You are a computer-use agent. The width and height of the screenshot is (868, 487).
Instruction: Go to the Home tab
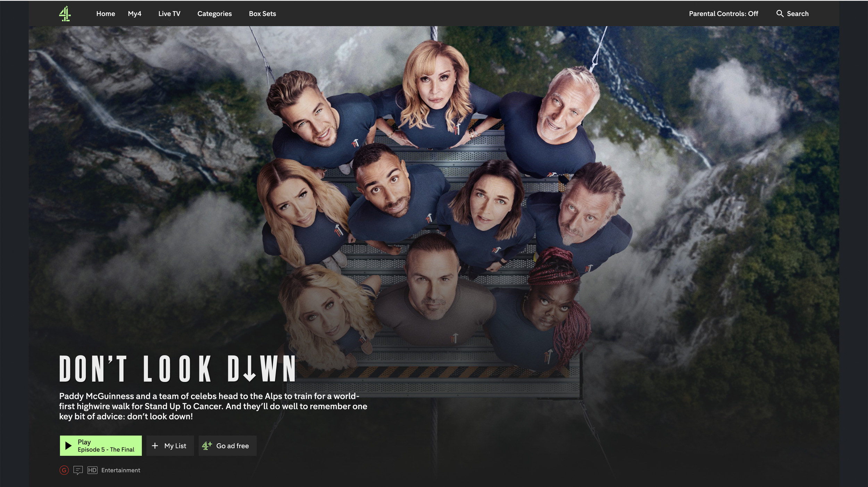[x=106, y=14]
